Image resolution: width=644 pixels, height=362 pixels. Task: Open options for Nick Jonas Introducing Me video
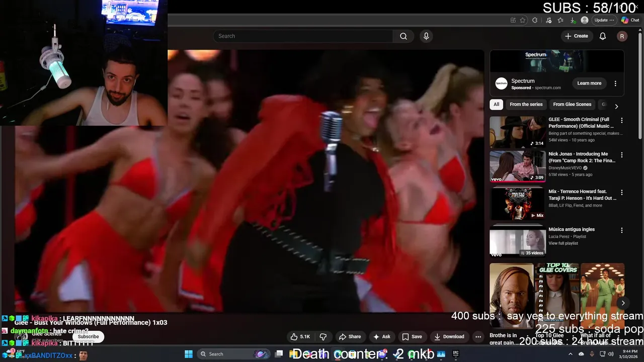pos(622,155)
